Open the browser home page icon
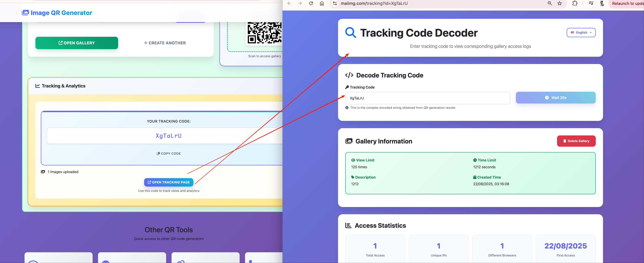Image resolution: width=644 pixels, height=263 pixels. [322, 3]
